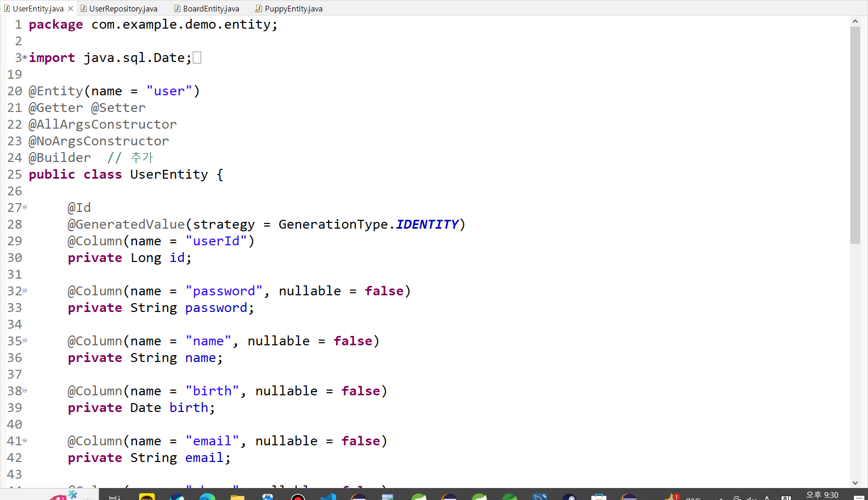Click the password field name on line 33
This screenshot has height=500, width=868.
click(216, 308)
